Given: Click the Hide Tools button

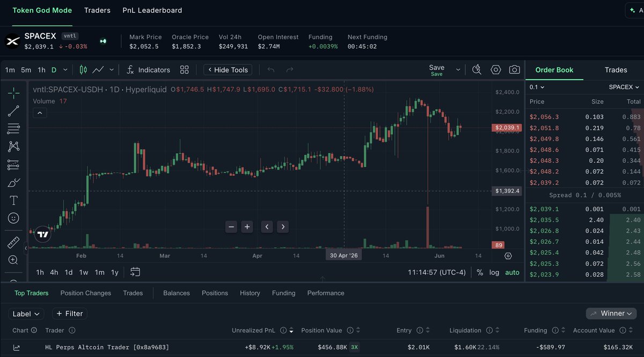Looking at the screenshot, I should click(228, 70).
